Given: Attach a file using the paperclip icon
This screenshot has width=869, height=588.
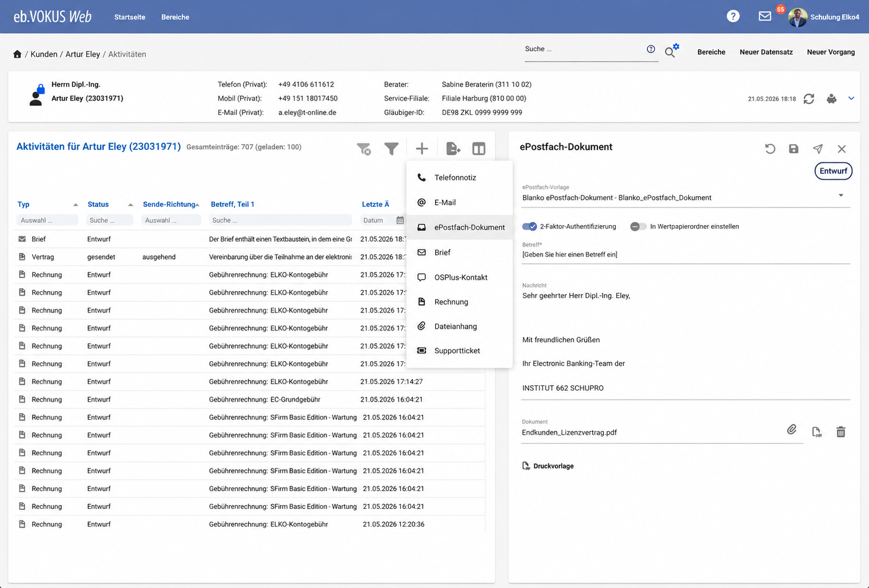Looking at the screenshot, I should pos(791,430).
